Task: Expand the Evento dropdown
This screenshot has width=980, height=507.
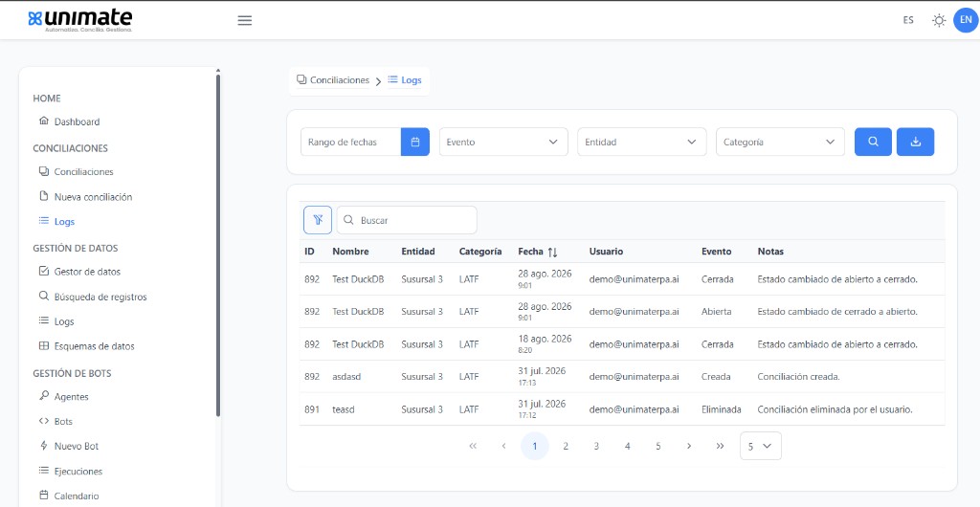Action: pyautogui.click(x=503, y=142)
